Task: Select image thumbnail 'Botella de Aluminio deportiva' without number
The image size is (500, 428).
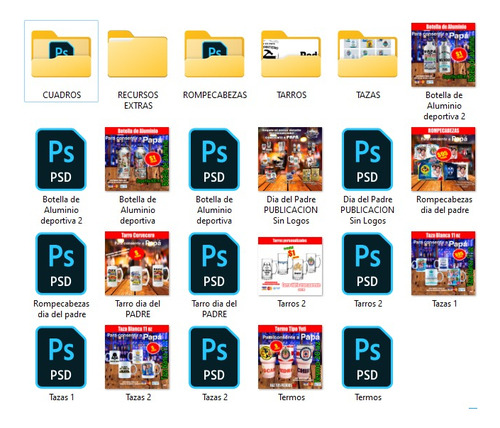Action: click(137, 159)
